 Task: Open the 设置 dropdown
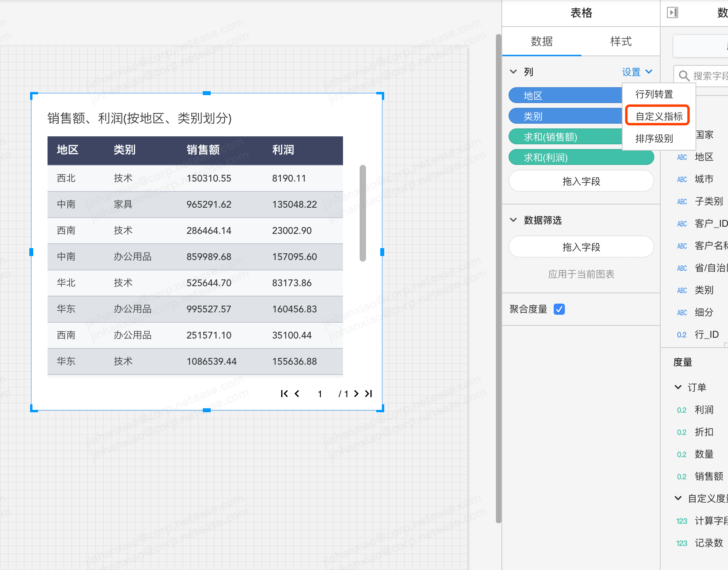point(637,72)
